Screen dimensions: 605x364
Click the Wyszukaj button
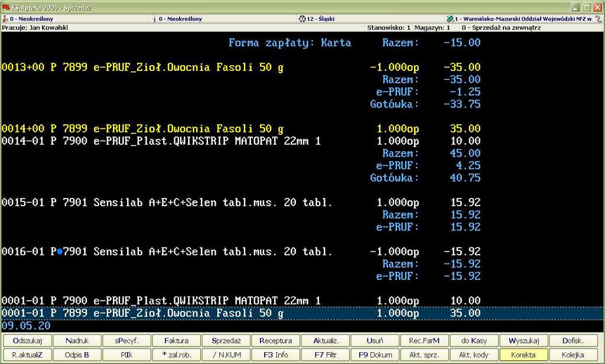[523, 340]
